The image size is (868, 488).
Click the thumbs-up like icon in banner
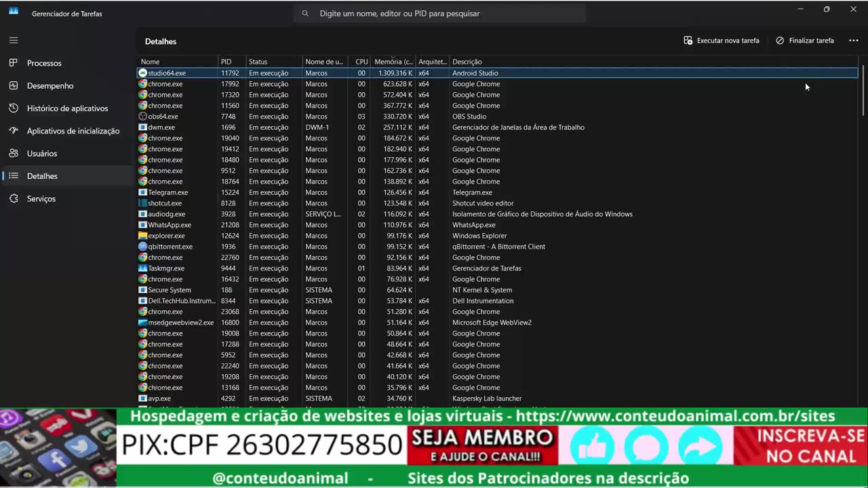coord(591,447)
